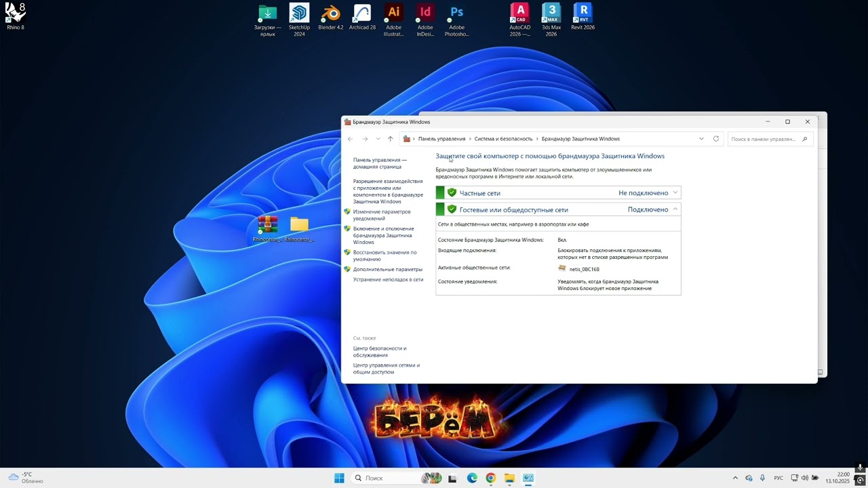Click Восстановить значения по умолчанию link
868x488 pixels.
pos(384,256)
